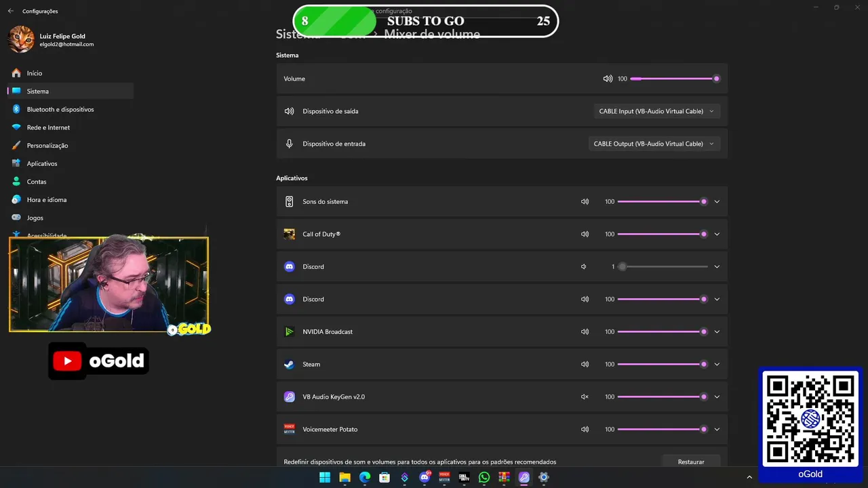
Task: Open WinRAR from the taskbar
Action: (504, 477)
